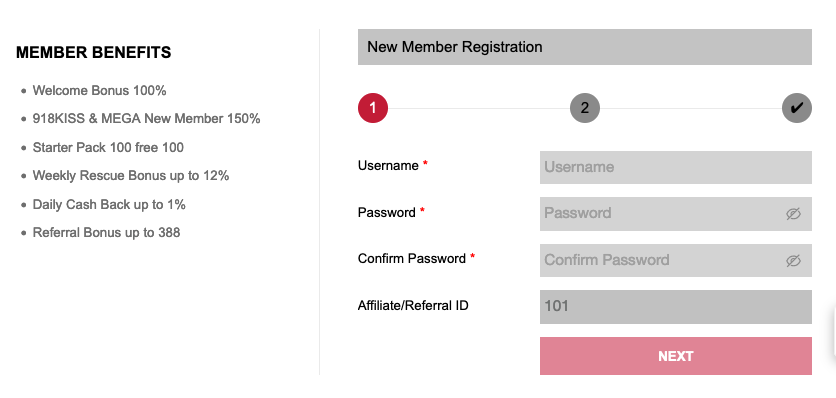The width and height of the screenshot is (836, 398).
Task: Select Weekly Rescue Bonus up to 12% item
Action: (x=131, y=176)
